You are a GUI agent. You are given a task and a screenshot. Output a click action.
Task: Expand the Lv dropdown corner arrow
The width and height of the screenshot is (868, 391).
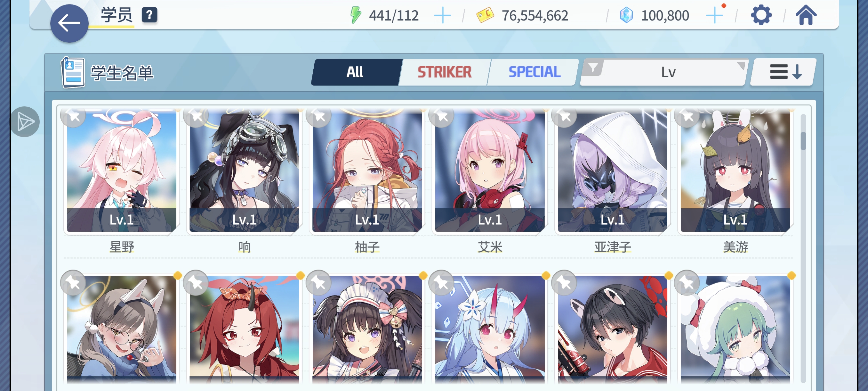[x=741, y=65]
